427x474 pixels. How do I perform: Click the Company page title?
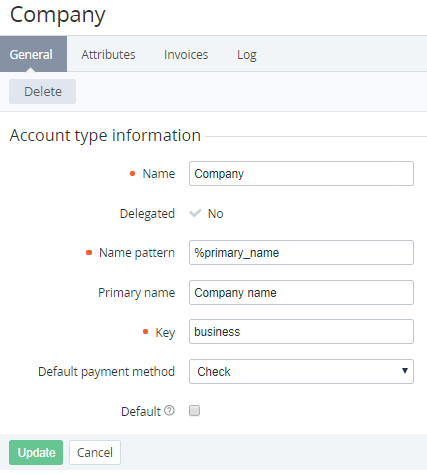pos(58,15)
